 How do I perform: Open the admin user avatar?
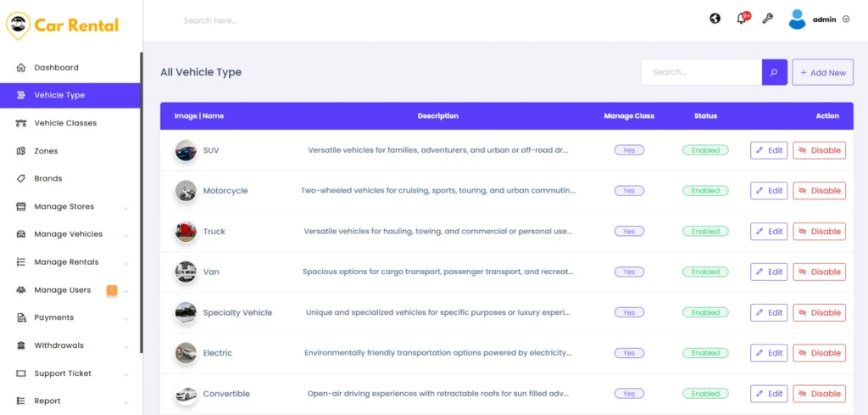pos(797,20)
